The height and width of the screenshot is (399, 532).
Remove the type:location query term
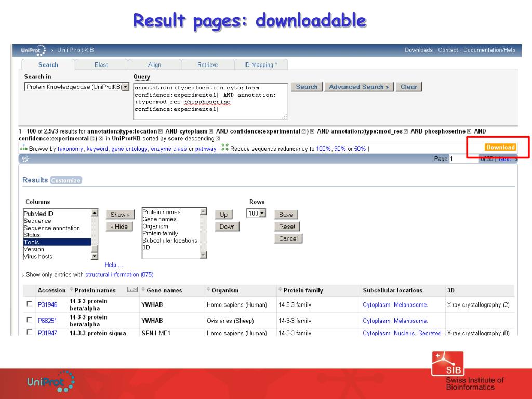tap(161, 131)
